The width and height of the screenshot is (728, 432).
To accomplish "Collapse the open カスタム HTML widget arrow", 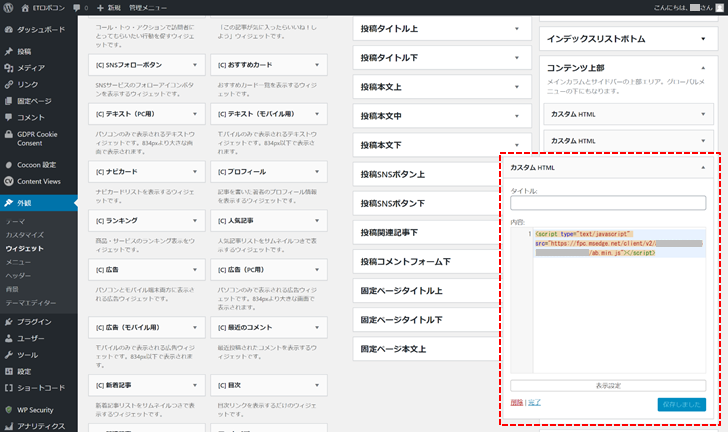I will click(703, 168).
